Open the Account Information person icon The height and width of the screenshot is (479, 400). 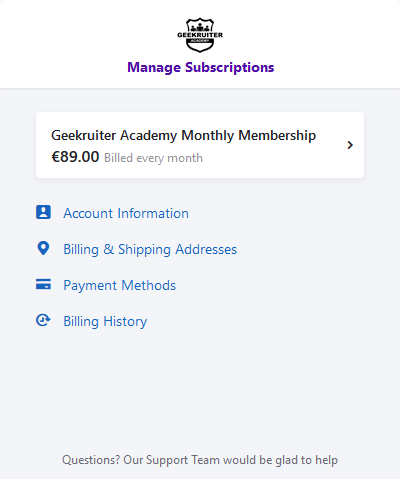coord(43,212)
